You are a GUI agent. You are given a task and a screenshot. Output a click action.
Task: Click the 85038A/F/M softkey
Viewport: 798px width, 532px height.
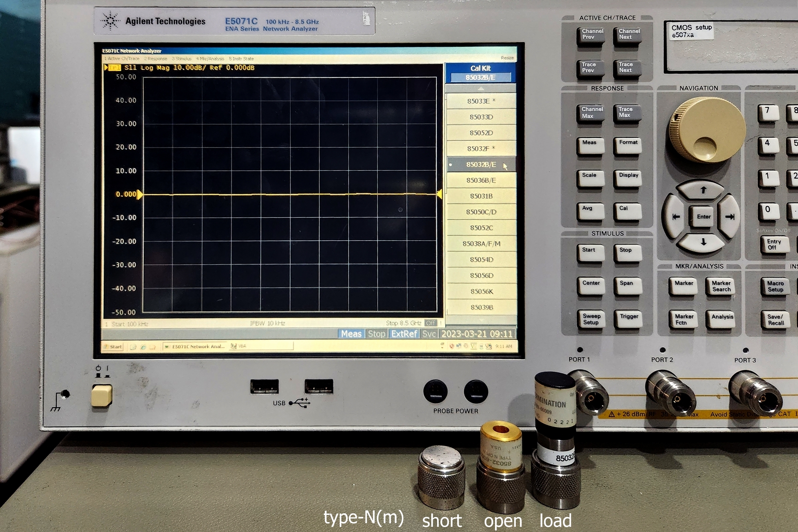pyautogui.click(x=481, y=243)
